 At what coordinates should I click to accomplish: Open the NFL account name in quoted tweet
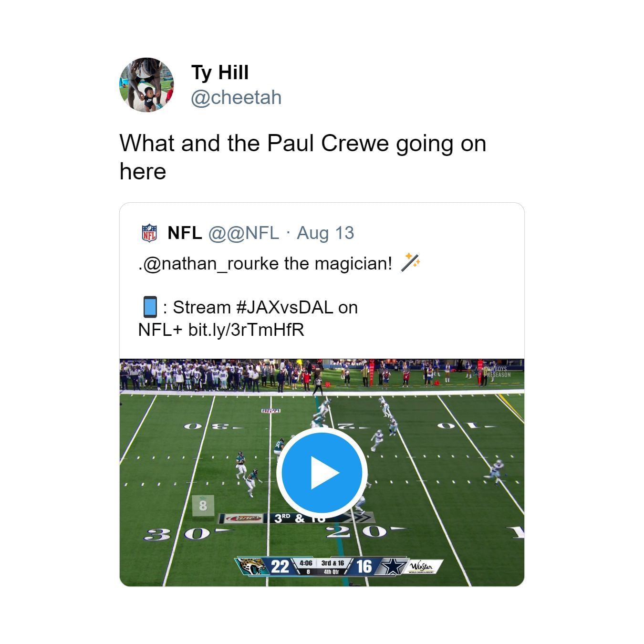185,233
